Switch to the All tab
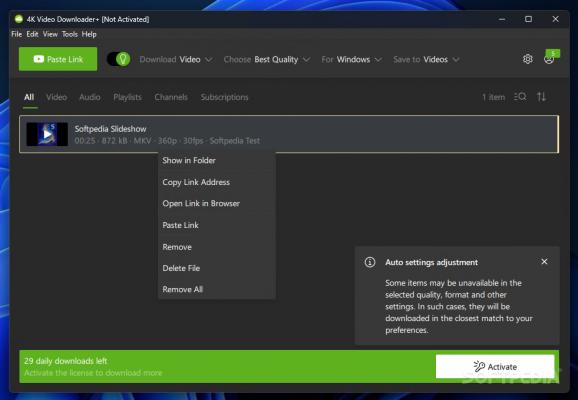Viewport: 578px width, 400px height. coord(29,97)
